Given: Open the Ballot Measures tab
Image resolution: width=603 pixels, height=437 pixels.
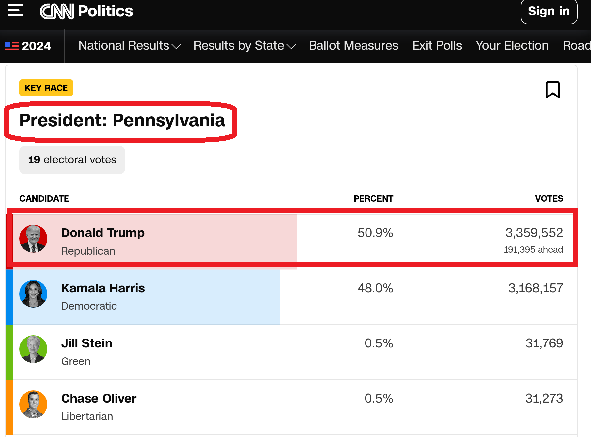Looking at the screenshot, I should [x=353, y=46].
